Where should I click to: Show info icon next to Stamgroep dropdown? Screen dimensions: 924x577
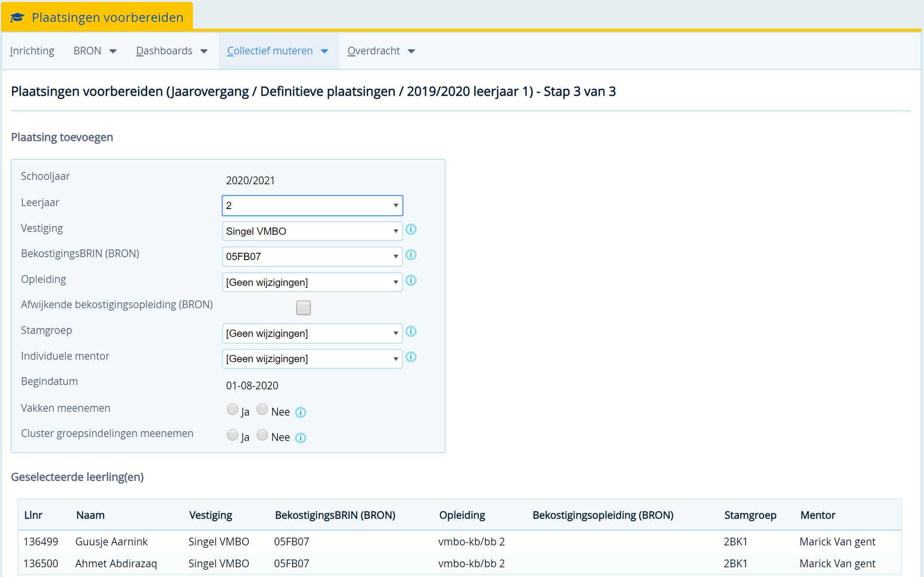pyautogui.click(x=411, y=332)
